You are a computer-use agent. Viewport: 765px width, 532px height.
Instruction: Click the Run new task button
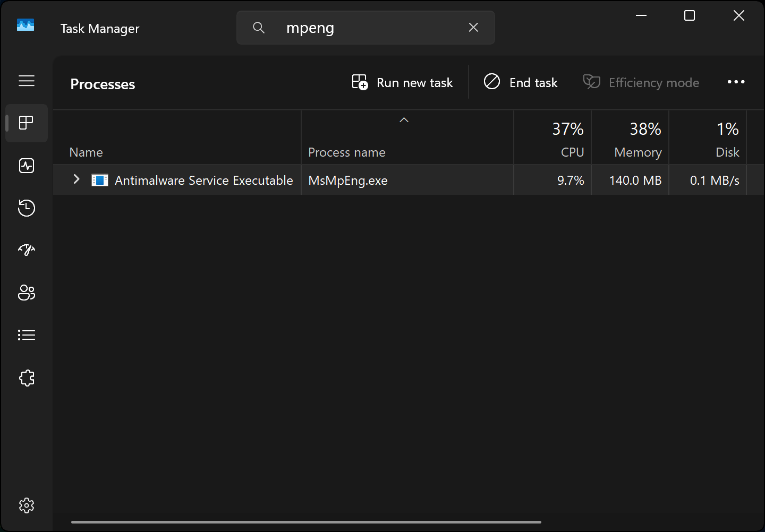tap(403, 83)
